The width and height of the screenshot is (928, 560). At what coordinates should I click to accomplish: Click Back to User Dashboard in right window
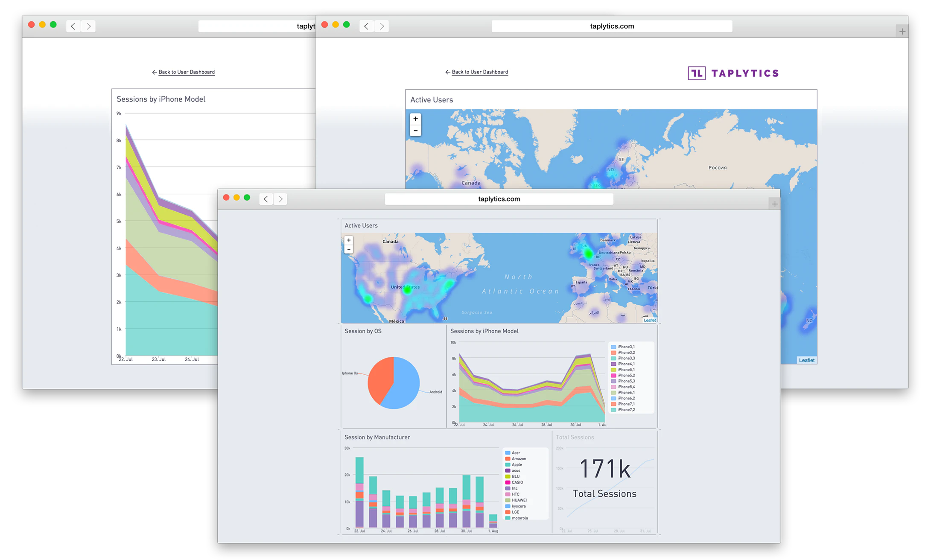pyautogui.click(x=480, y=72)
